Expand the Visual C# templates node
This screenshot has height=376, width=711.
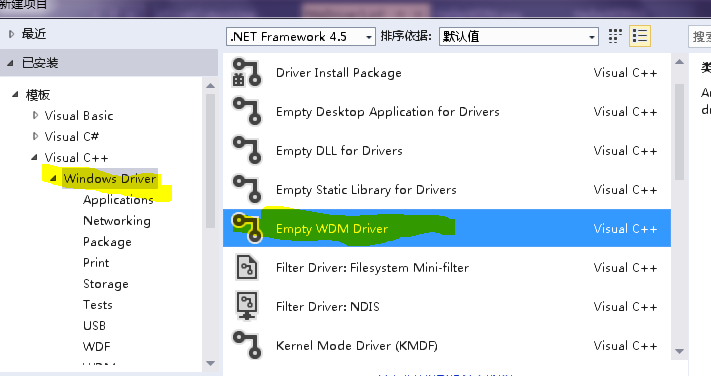click(35, 136)
